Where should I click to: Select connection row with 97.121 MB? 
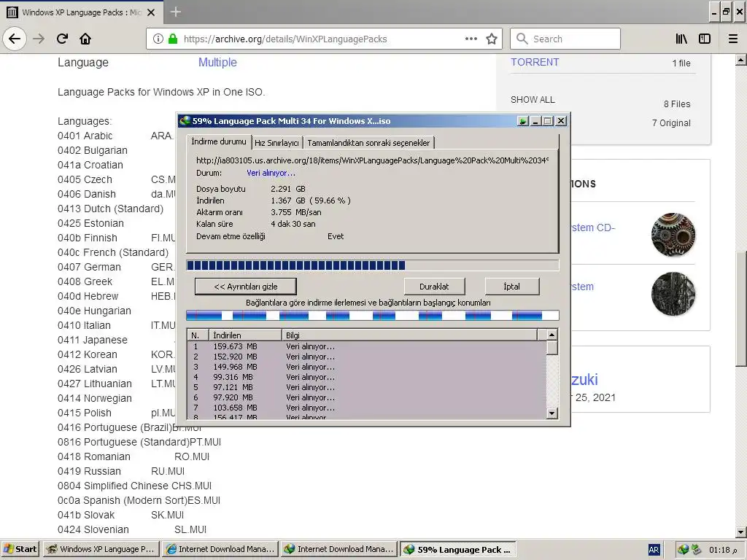tap(367, 387)
